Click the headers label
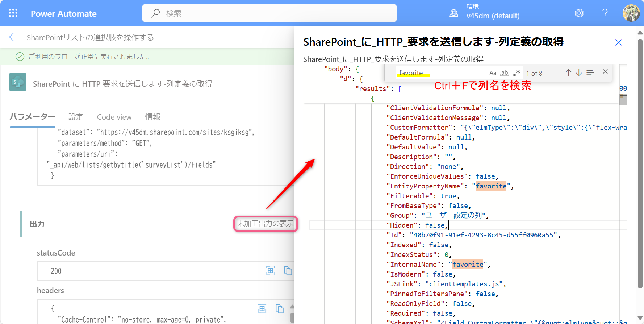The image size is (644, 324). 50,291
